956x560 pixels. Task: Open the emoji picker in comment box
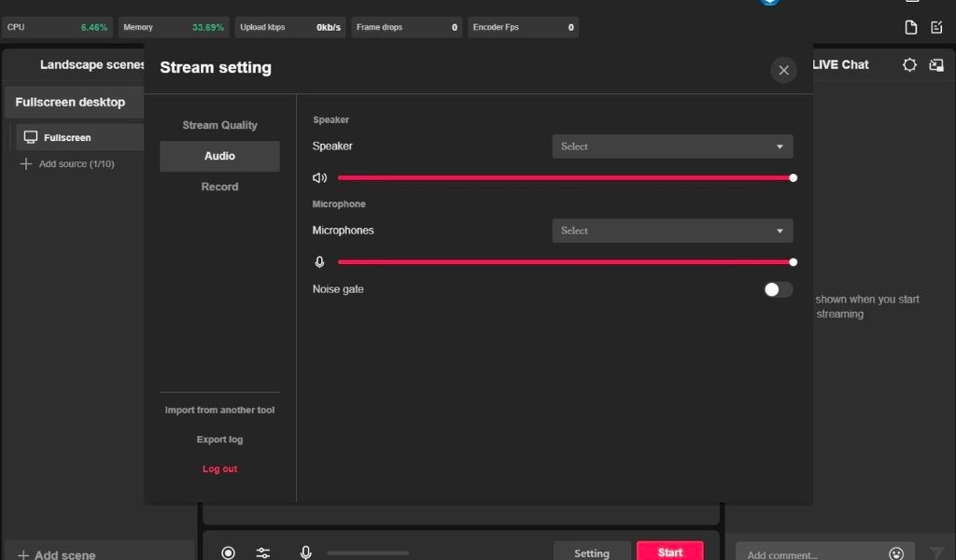896,553
